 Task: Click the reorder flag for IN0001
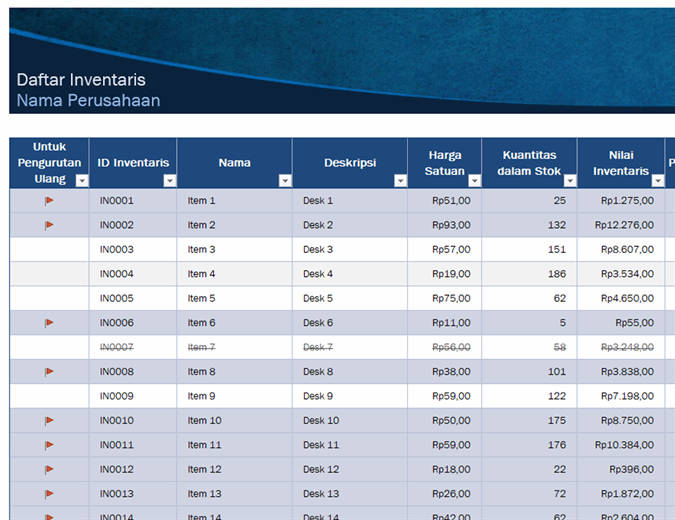(49, 201)
